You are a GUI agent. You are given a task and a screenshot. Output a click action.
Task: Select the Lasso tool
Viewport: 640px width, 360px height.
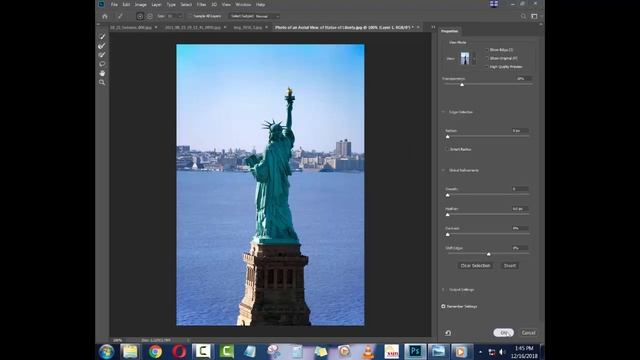(x=102, y=64)
